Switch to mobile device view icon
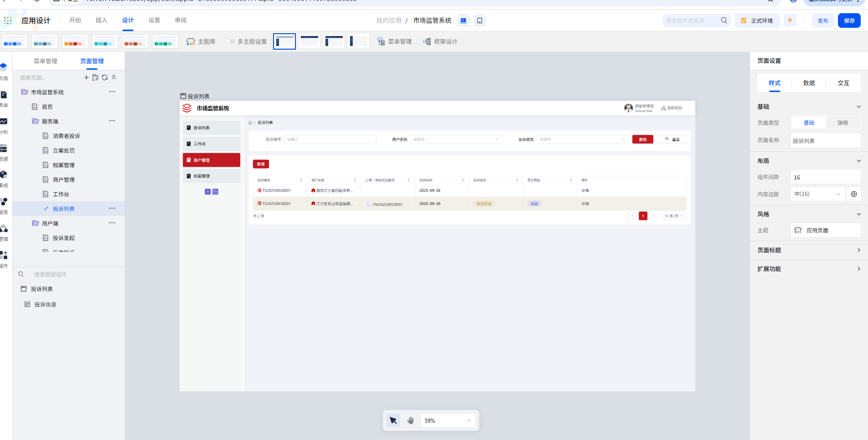Image resolution: width=868 pixels, height=440 pixels. [480, 20]
